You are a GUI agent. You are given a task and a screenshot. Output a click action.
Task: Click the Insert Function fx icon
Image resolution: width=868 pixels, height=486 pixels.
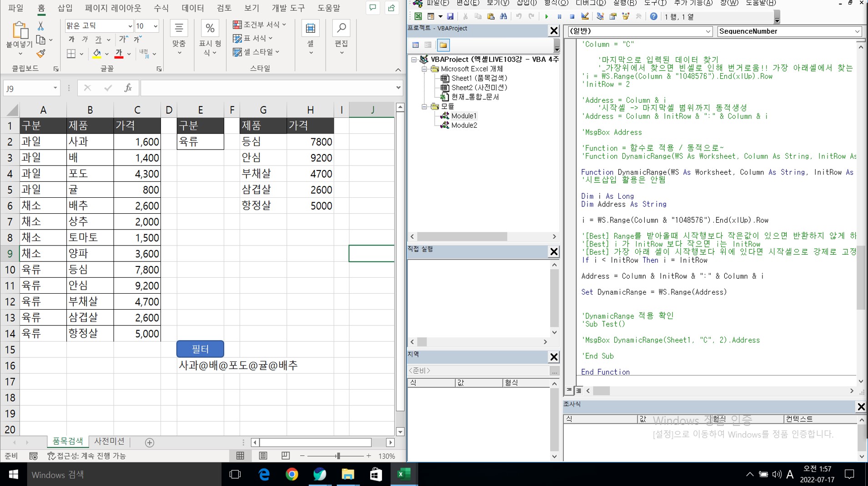point(128,88)
